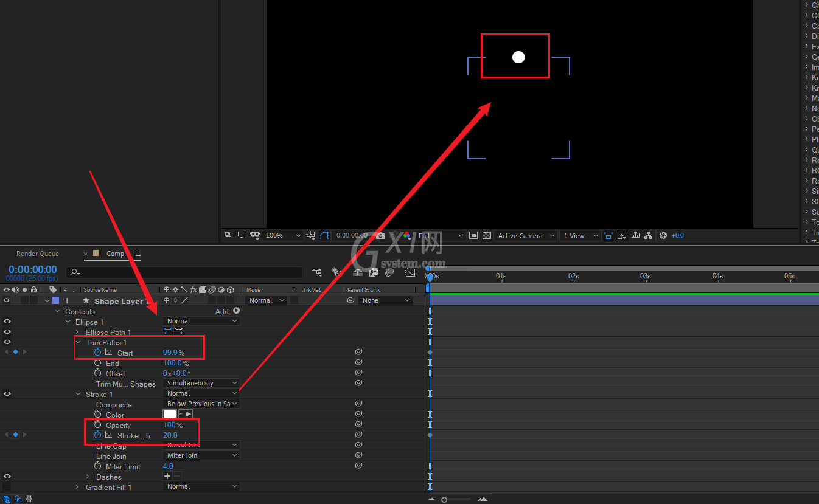
Task: Toggle mask and shape path visibility icon
Action: coord(324,235)
